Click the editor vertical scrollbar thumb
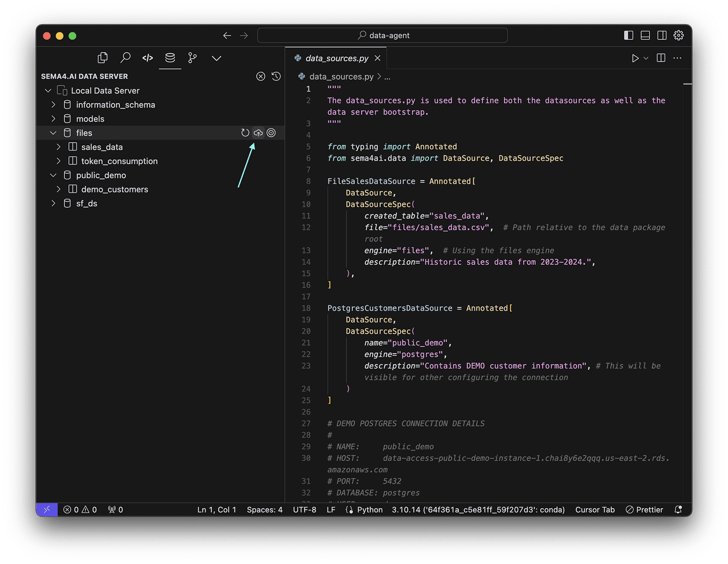Screen dimensions: 728x564 [687, 85]
